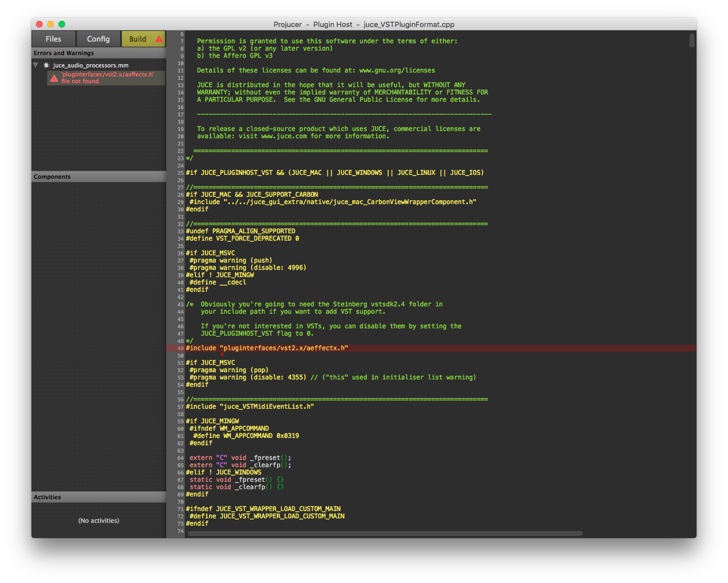Viewport: 728px width, 583px height.
Task: Click the '#define WM_APPCOMMAND 0x0319' line
Action: point(246,436)
